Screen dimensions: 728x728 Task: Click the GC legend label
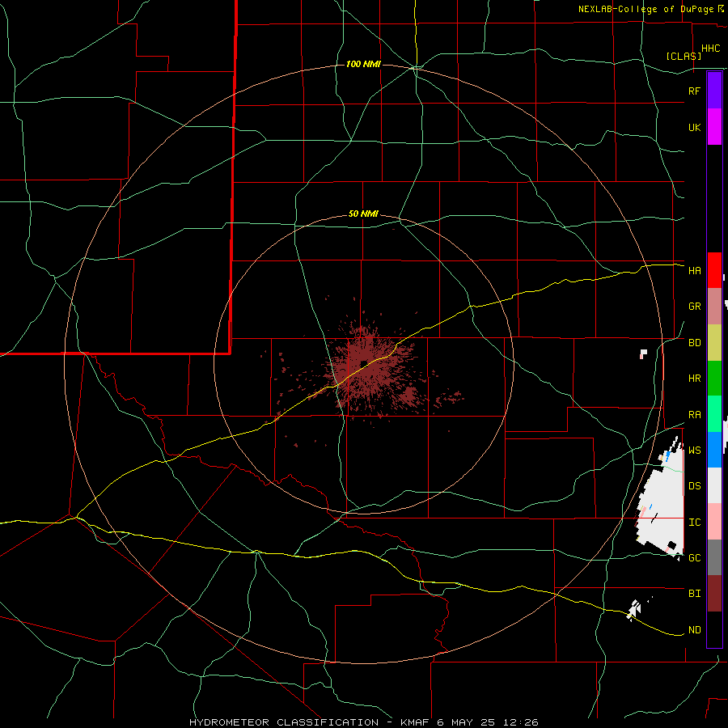(x=694, y=558)
